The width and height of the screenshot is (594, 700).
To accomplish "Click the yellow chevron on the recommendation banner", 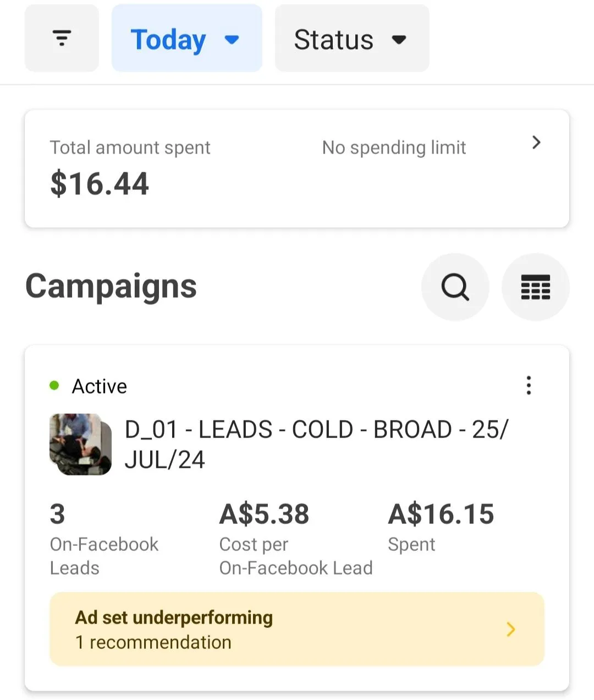I will (x=511, y=629).
